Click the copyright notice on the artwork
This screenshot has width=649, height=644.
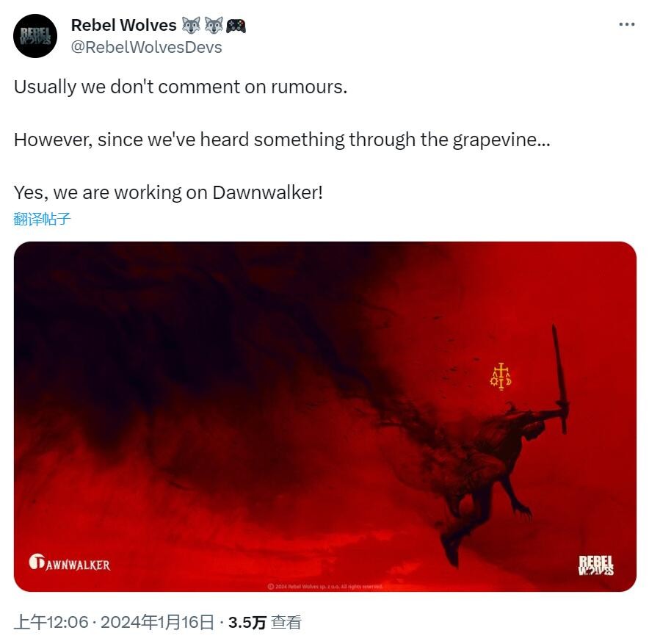tap(325, 587)
